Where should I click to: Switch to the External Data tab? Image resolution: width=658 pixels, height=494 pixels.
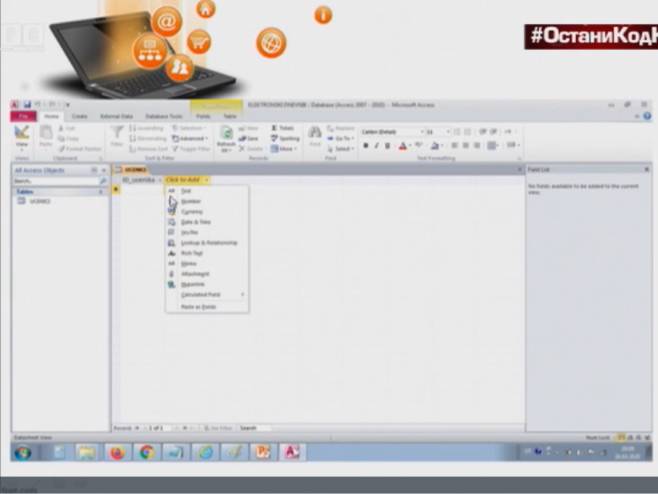point(116,116)
